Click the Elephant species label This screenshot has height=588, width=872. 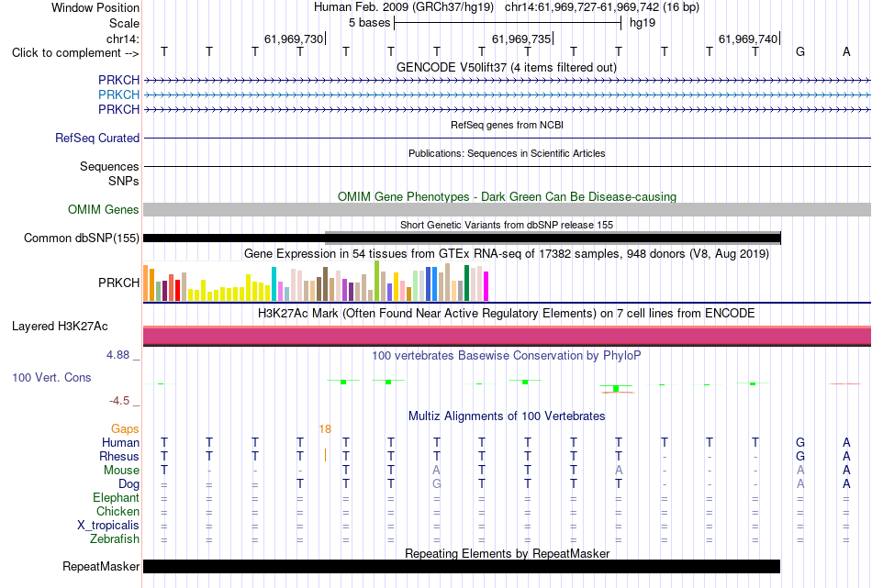click(117, 498)
